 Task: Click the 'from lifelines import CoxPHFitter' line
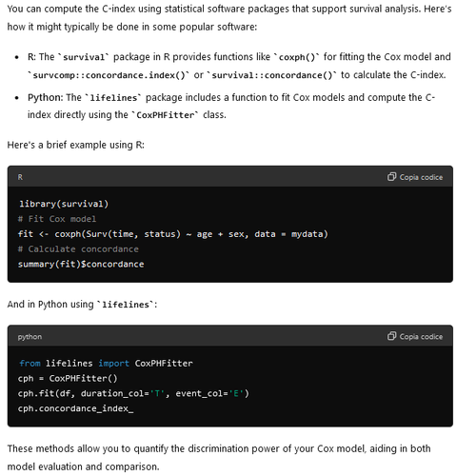click(x=106, y=363)
